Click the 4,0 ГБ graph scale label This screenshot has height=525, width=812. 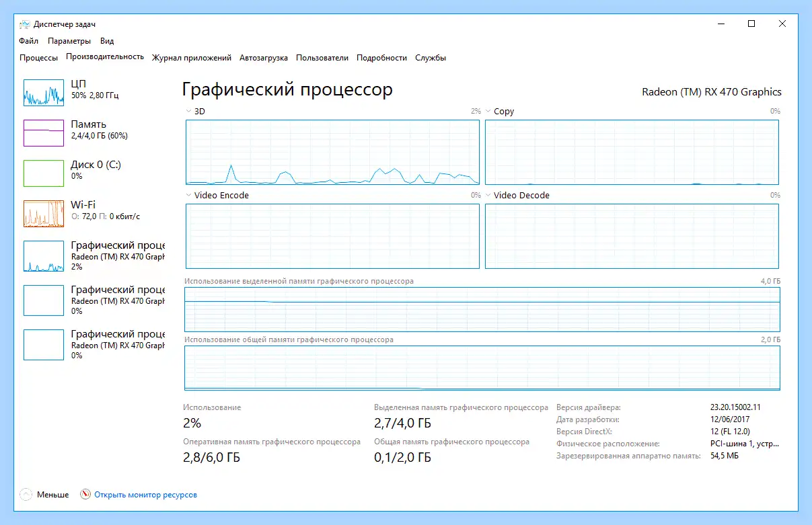tap(771, 281)
